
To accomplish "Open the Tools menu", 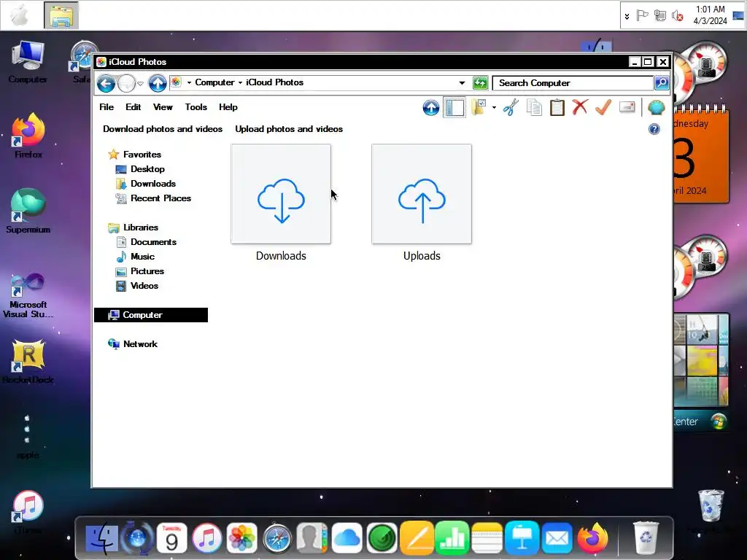I will click(x=196, y=107).
